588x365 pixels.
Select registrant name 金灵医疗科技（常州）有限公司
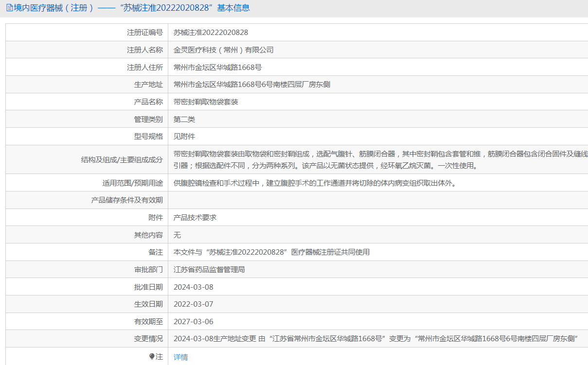click(224, 50)
